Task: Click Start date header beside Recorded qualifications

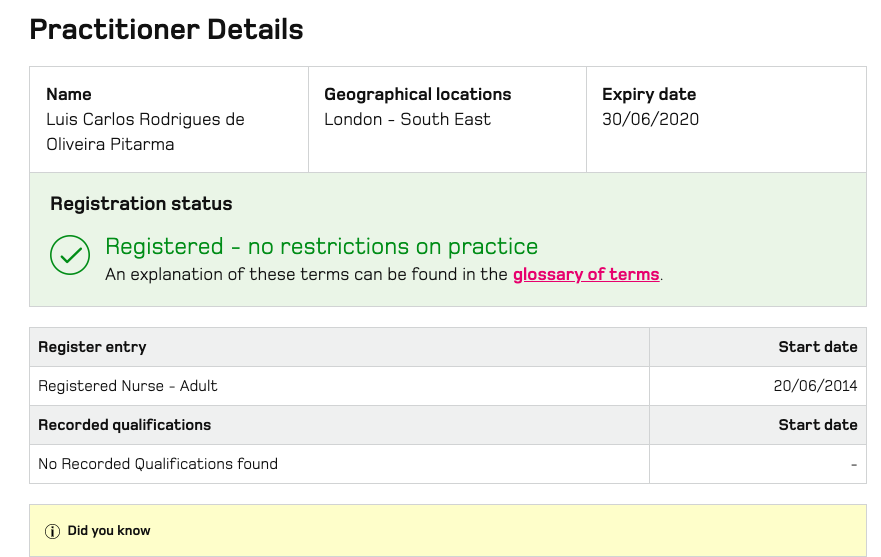Action: (818, 425)
